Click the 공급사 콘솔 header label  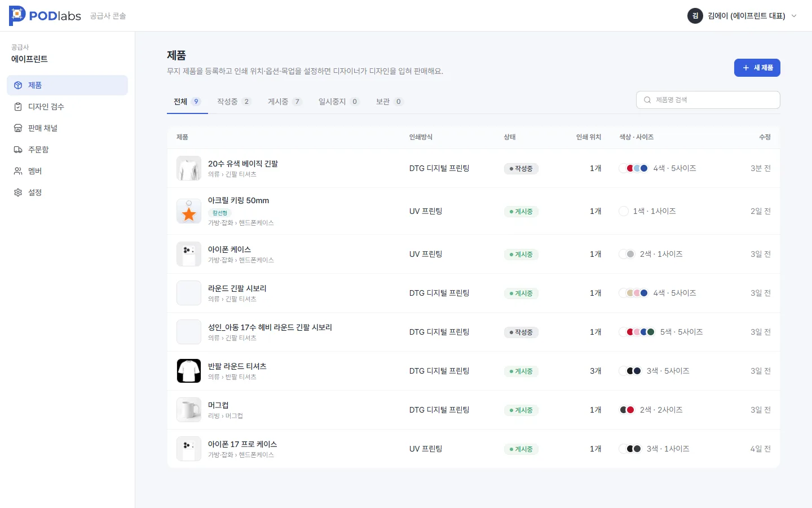pyautogui.click(x=108, y=16)
